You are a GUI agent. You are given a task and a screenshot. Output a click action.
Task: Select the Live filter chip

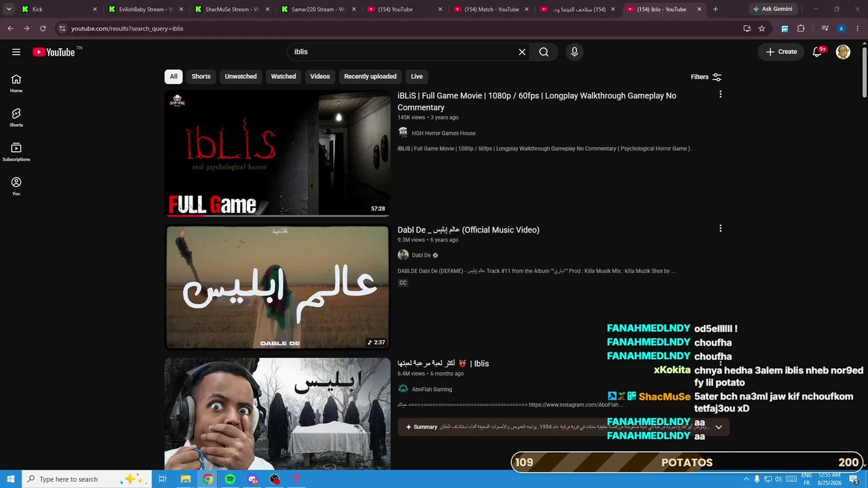pyautogui.click(x=417, y=77)
